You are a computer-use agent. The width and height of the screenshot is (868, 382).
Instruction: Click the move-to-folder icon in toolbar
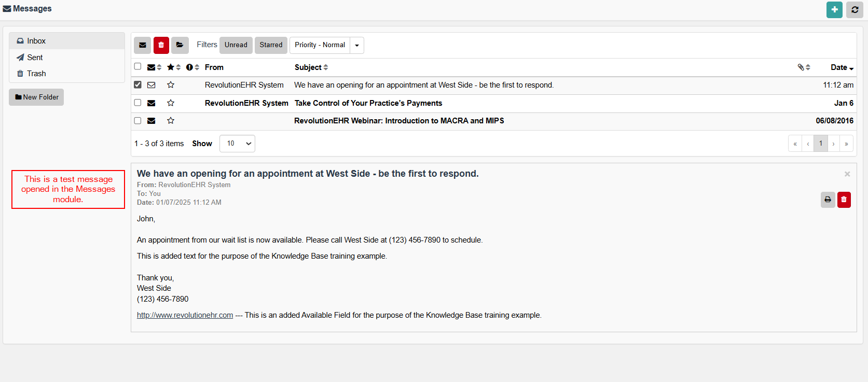(x=180, y=45)
